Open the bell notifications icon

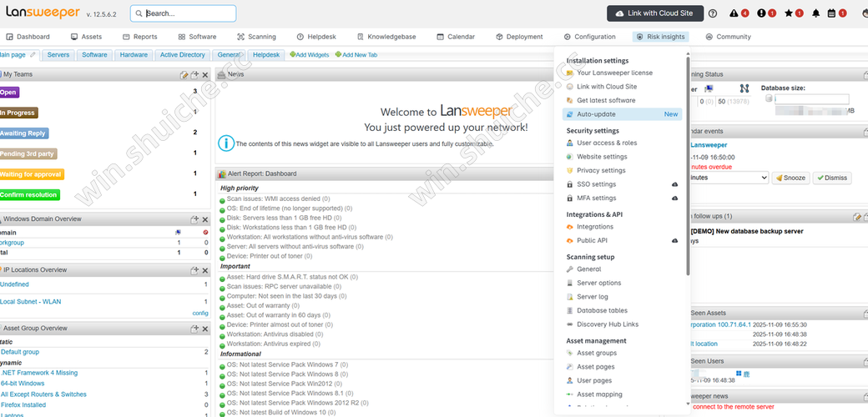point(815,13)
